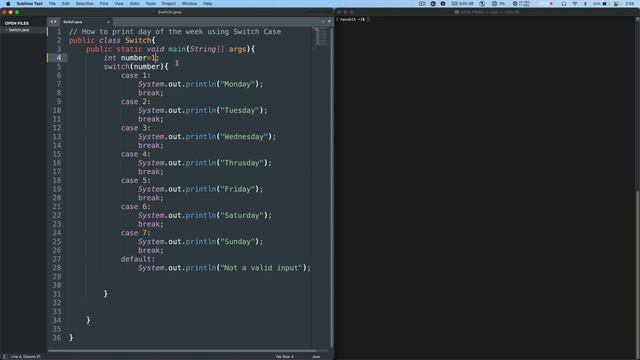The image size is (640, 360).
Task: Click the "Monday" string
Action: point(237,84)
